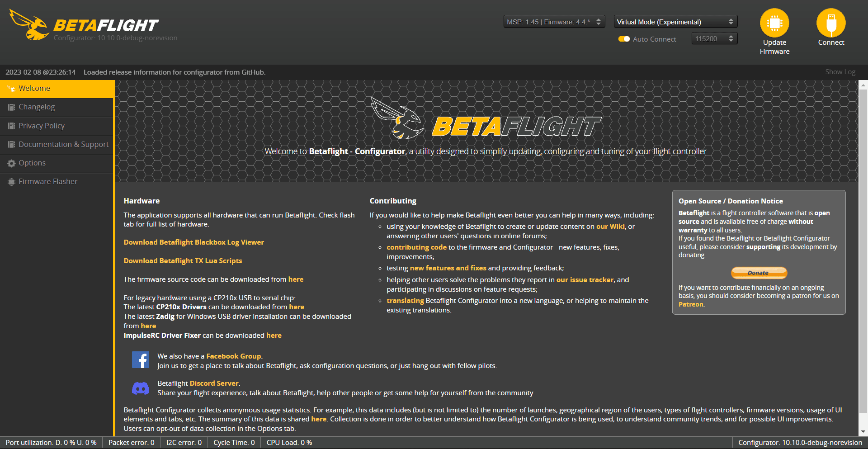Expand the MSP firmware version selector

point(554,21)
